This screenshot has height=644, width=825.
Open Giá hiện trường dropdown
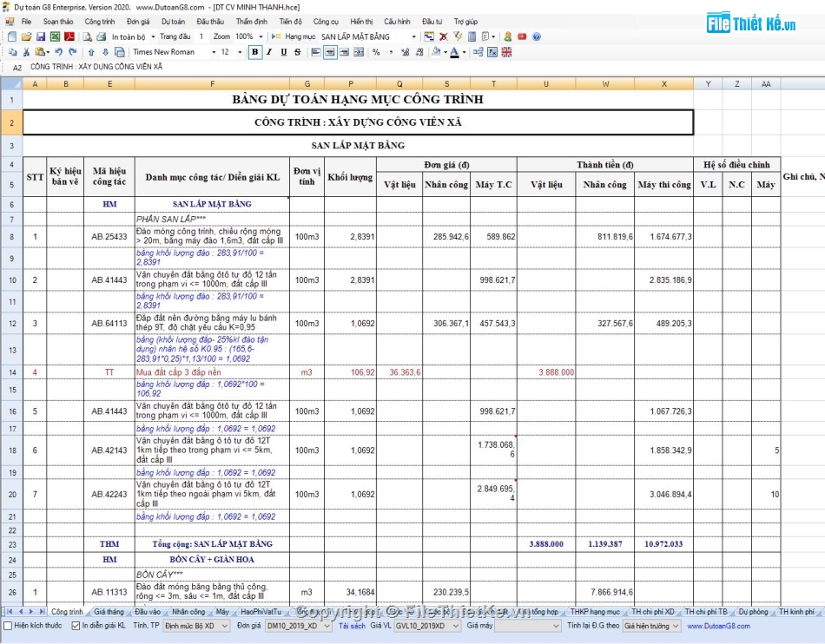click(652, 626)
